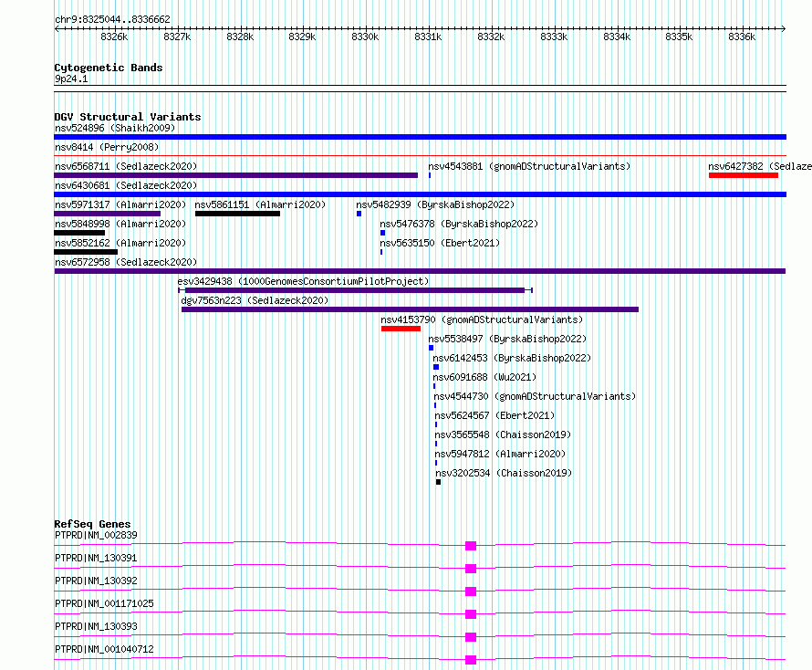Click the 8336k ruler position
Image resolution: width=812 pixels, height=670 pixels.
coord(742,37)
